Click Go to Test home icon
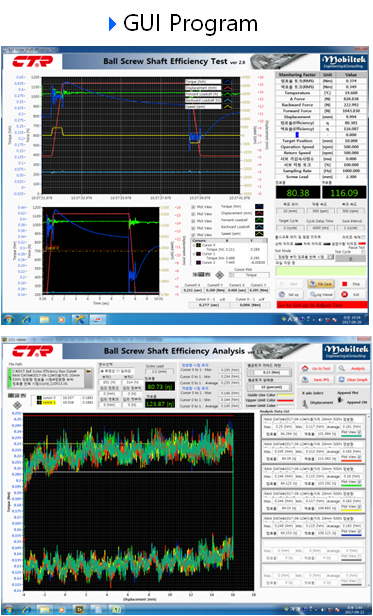 click(x=305, y=368)
